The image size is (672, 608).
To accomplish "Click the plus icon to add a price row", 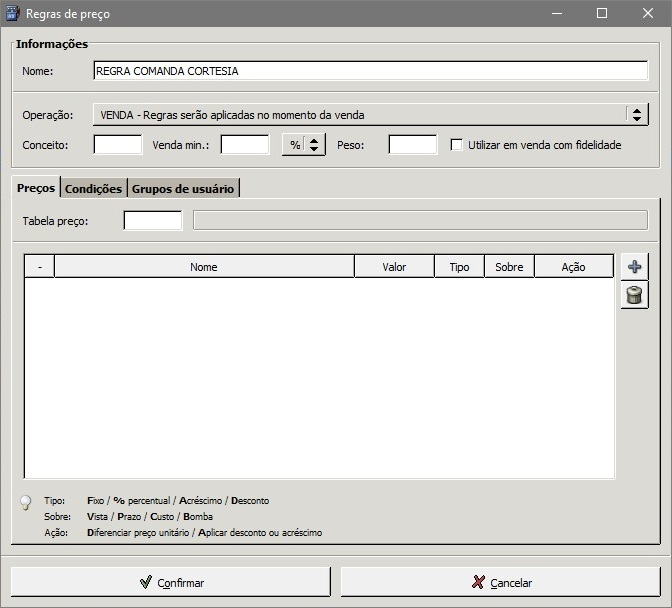I will point(634,267).
